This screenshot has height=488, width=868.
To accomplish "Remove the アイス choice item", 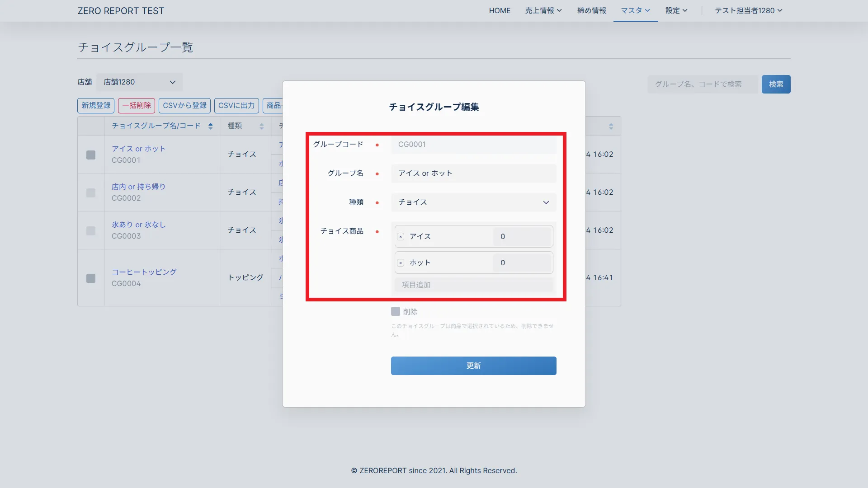I will tap(401, 237).
